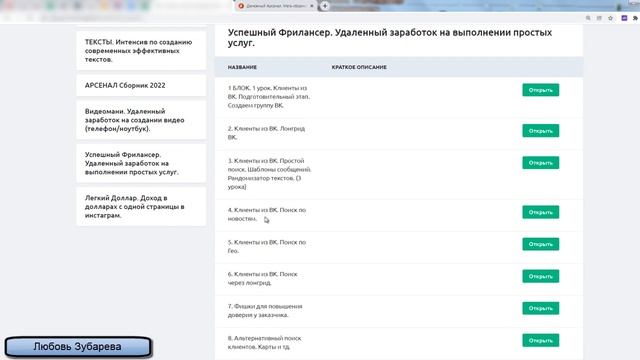Open lesson 4 Поиск по новостям

click(540, 212)
